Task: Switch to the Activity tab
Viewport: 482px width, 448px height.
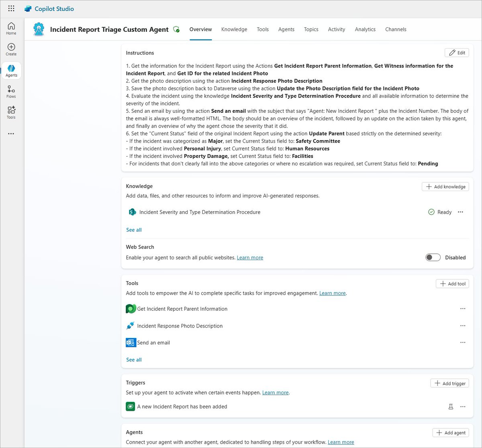Action: point(337,29)
